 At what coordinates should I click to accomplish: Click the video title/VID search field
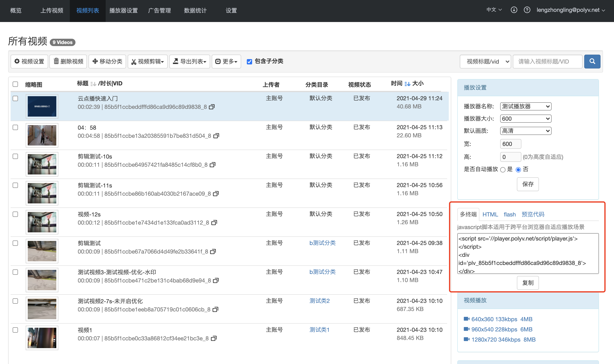click(x=548, y=61)
